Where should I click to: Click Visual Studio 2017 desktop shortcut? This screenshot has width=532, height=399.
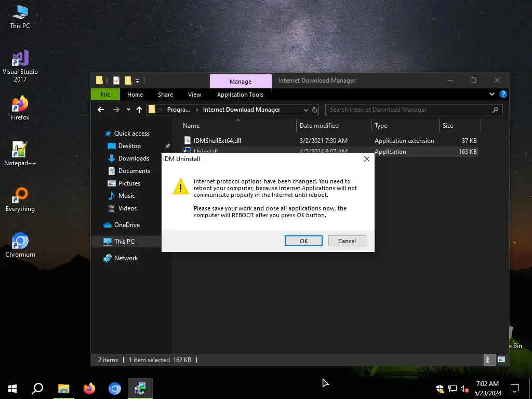[20, 66]
